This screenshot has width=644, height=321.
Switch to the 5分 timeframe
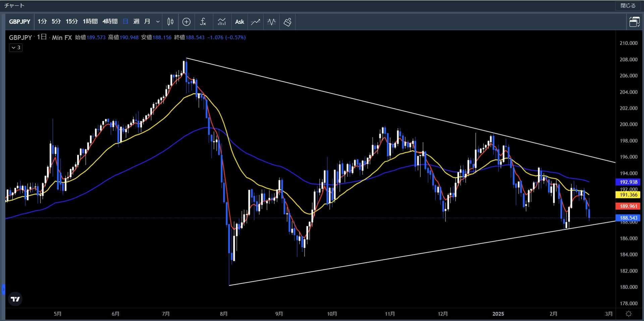(56, 22)
